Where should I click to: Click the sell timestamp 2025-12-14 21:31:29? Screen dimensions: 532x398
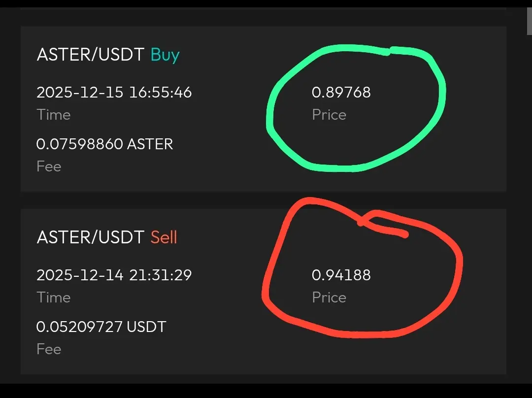(x=114, y=275)
